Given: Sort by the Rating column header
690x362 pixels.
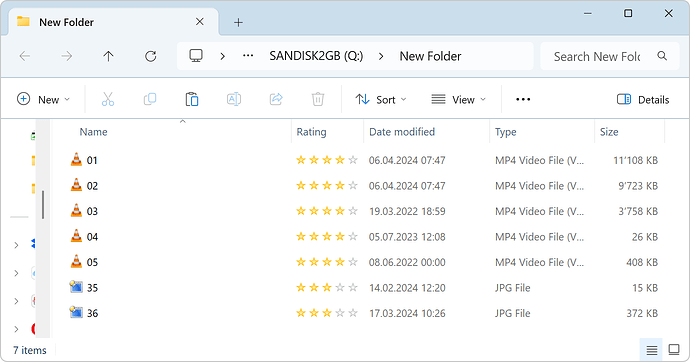Looking at the screenshot, I should (311, 132).
